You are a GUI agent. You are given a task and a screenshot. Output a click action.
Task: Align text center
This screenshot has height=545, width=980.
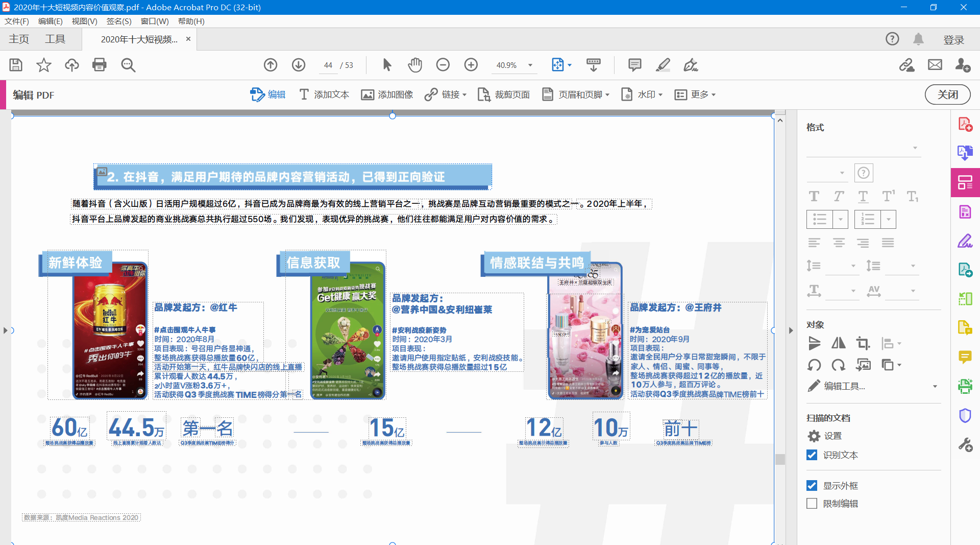(839, 243)
